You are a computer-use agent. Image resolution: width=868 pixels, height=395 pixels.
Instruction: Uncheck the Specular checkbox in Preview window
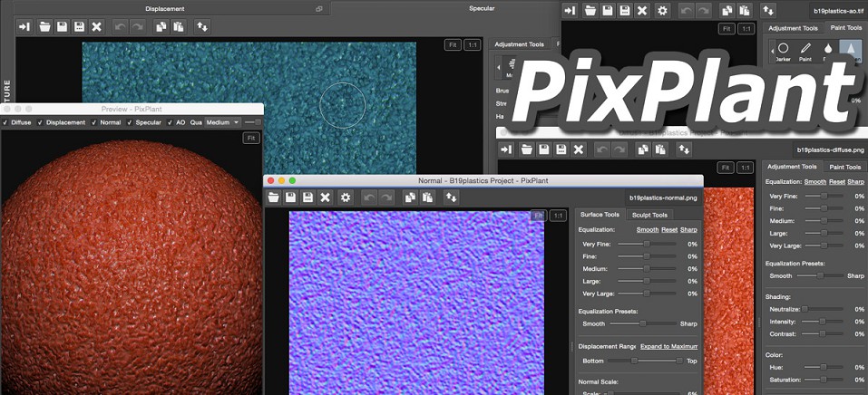pos(129,122)
